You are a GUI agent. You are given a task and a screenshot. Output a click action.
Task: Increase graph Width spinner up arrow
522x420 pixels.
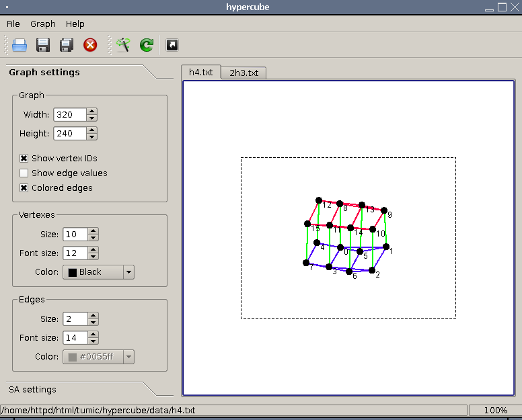(x=92, y=111)
